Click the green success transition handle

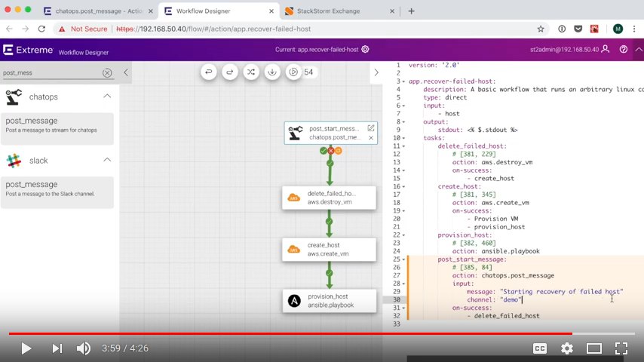coord(324,151)
